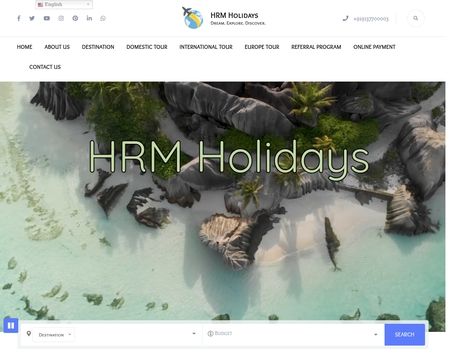Click the Budget currency icon
450x360 pixels.
coord(210,333)
